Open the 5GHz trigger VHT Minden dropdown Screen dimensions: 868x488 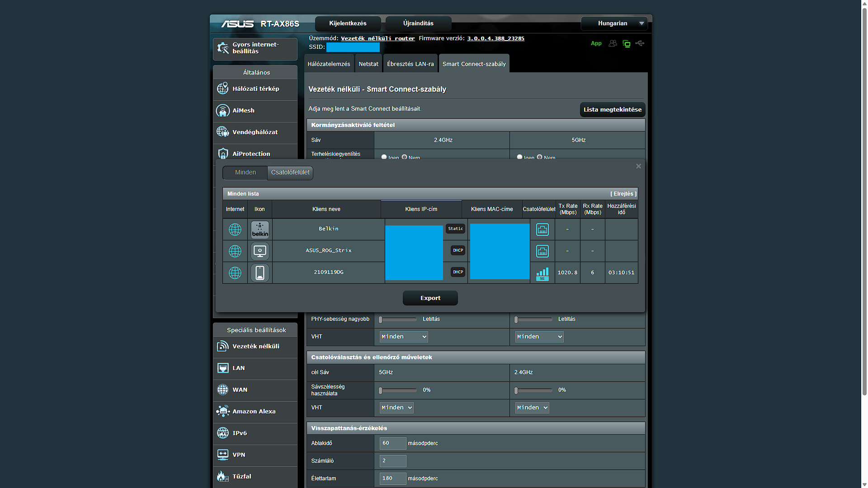coord(539,337)
